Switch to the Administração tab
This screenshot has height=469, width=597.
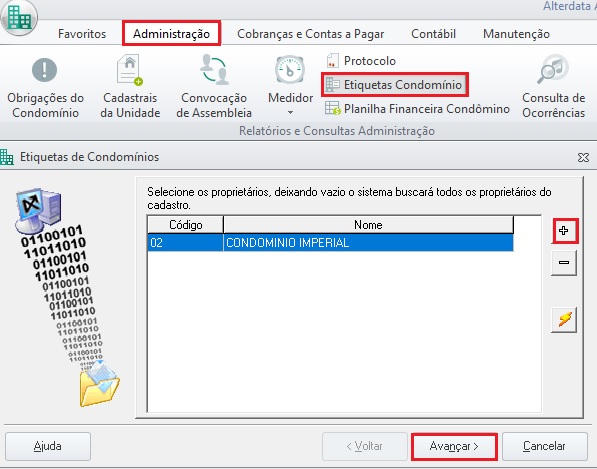[171, 34]
